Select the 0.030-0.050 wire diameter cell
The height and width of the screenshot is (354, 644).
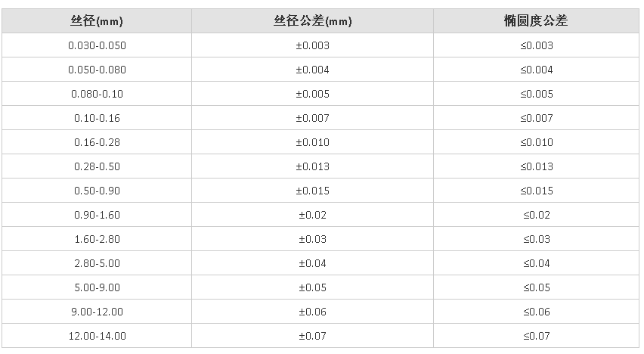tap(97, 45)
